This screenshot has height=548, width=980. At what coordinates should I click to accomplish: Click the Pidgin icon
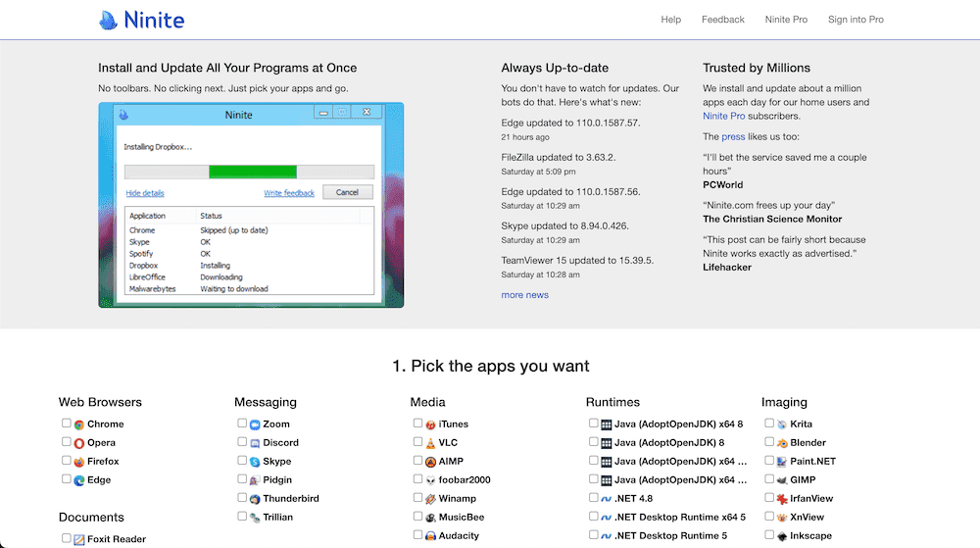tap(255, 481)
